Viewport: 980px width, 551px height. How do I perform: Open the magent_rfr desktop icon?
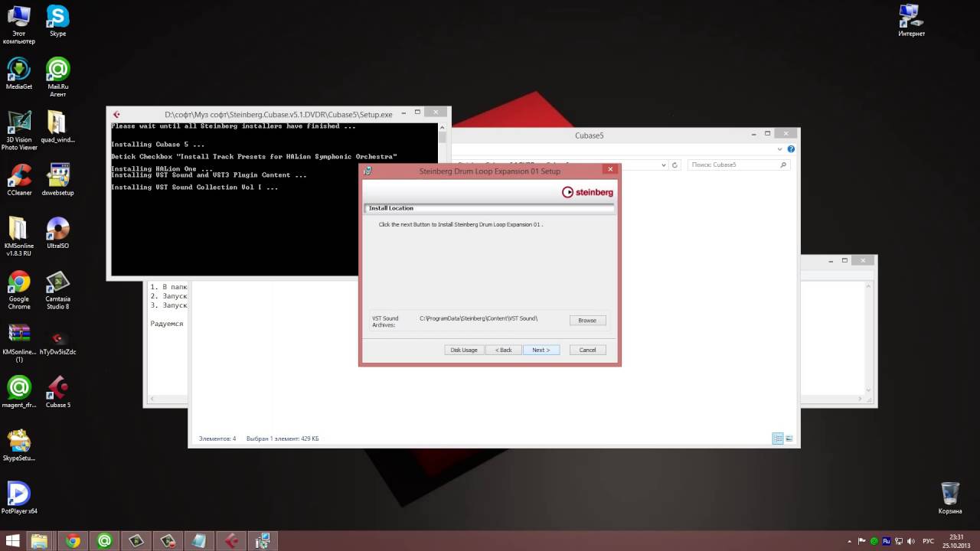[19, 392]
